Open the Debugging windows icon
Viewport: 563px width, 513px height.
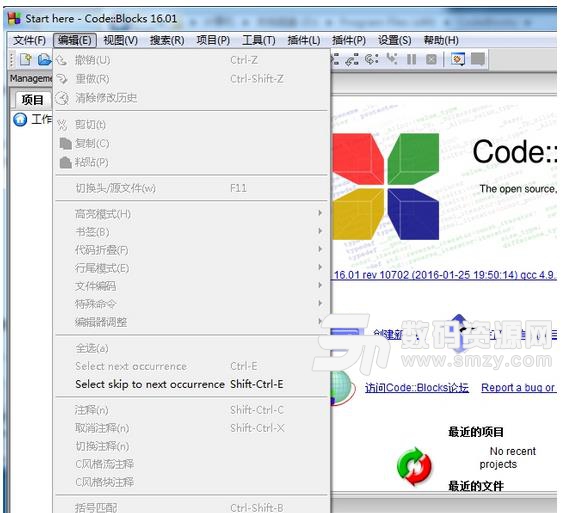pyautogui.click(x=458, y=59)
